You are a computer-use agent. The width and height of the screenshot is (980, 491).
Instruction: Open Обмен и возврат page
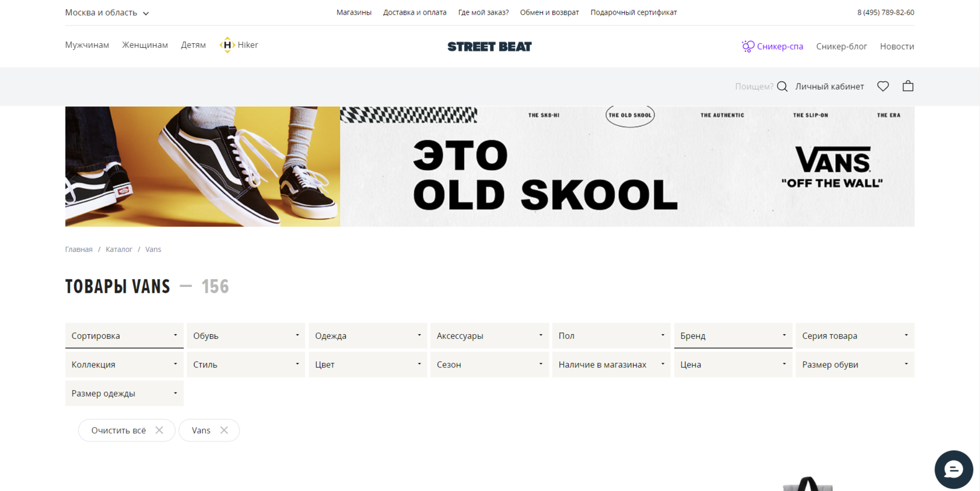tap(549, 12)
